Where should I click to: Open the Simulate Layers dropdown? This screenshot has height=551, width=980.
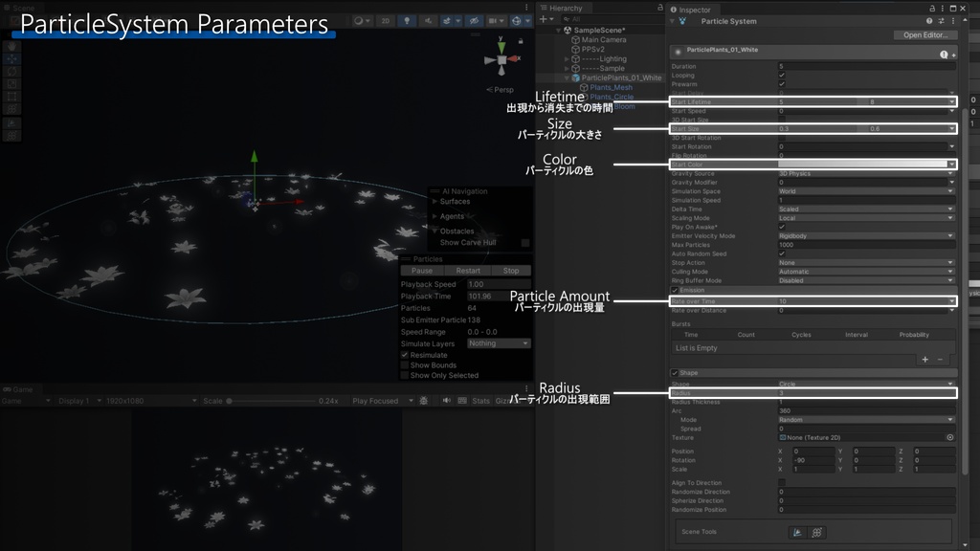[499, 343]
